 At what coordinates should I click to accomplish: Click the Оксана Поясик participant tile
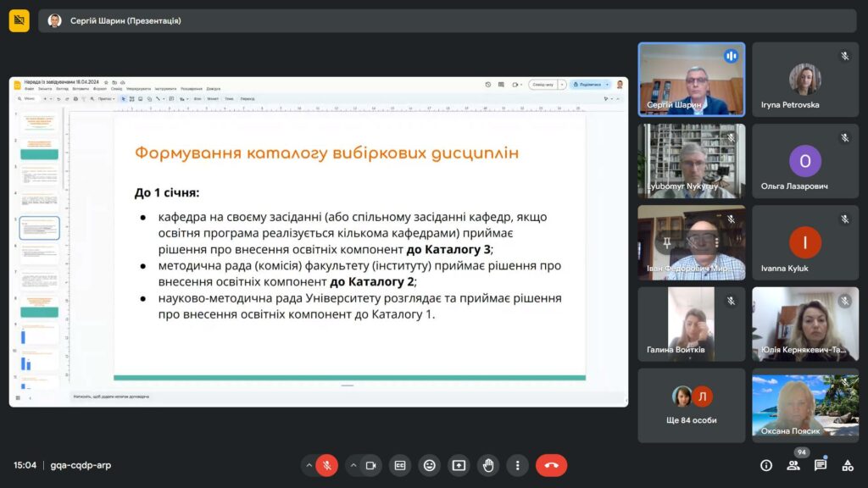tap(805, 405)
